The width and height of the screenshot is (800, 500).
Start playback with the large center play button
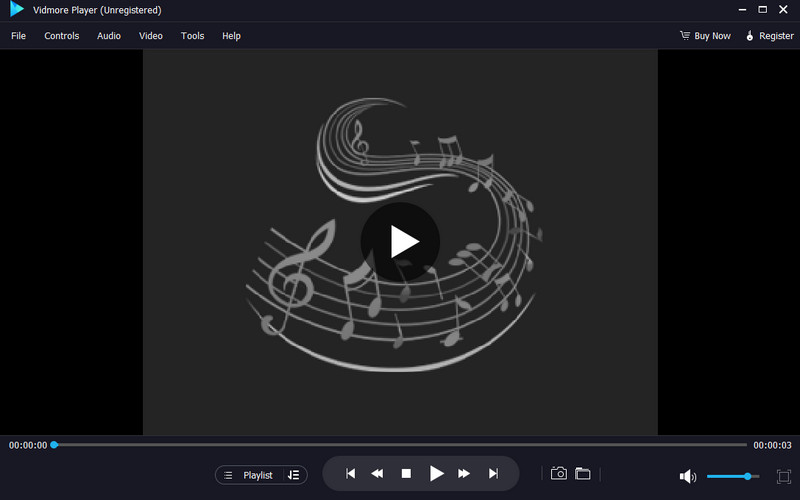[x=401, y=242]
